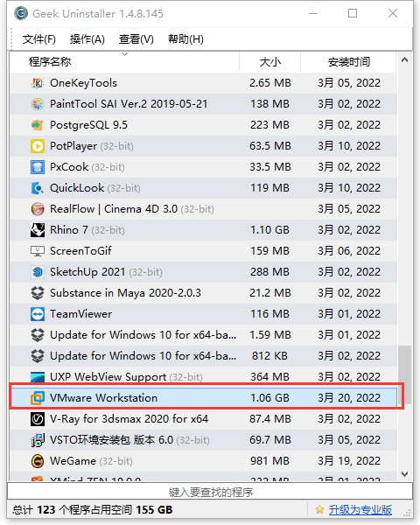Select the TeamViewer icon in list

pyautogui.click(x=38, y=314)
